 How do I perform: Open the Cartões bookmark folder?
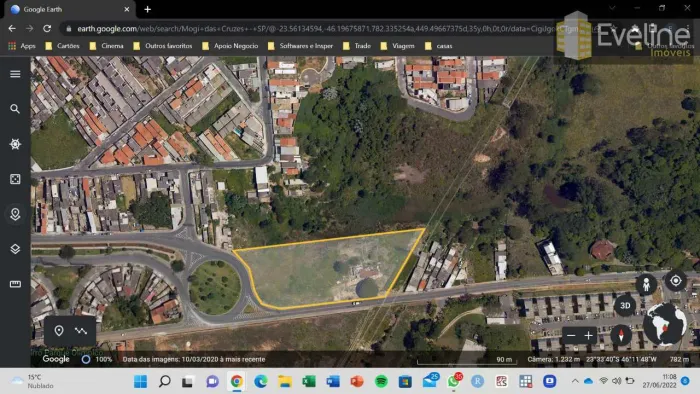point(62,46)
